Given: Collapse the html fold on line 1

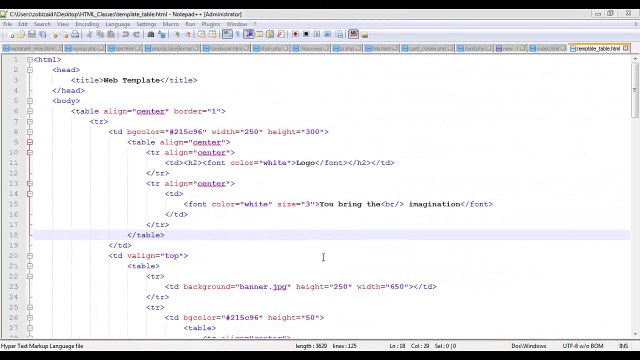Looking at the screenshot, I should pos(30,60).
